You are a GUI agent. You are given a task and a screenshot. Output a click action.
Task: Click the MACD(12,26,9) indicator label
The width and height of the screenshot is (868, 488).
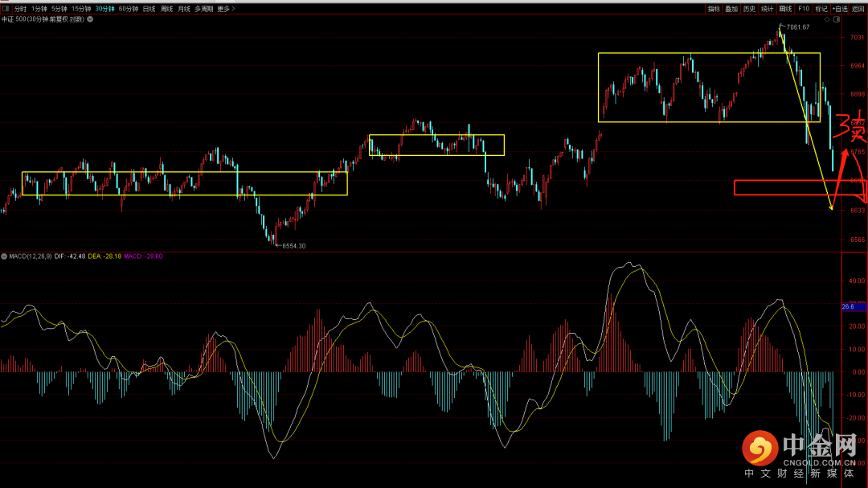pyautogui.click(x=31, y=256)
